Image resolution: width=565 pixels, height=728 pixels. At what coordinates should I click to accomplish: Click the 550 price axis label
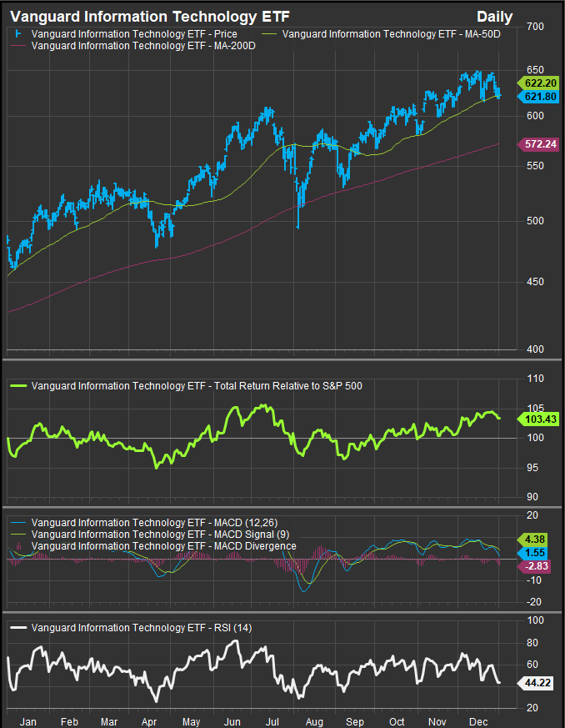(535, 166)
